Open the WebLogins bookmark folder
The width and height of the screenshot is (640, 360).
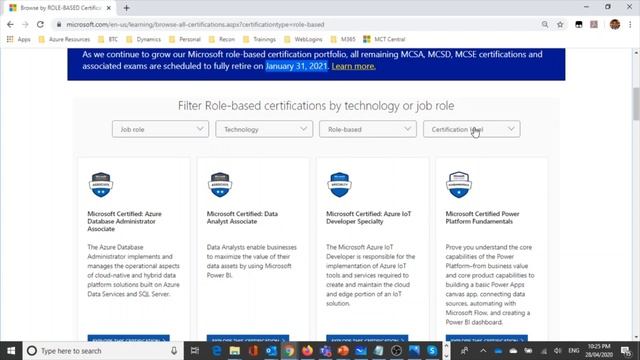coord(303,39)
